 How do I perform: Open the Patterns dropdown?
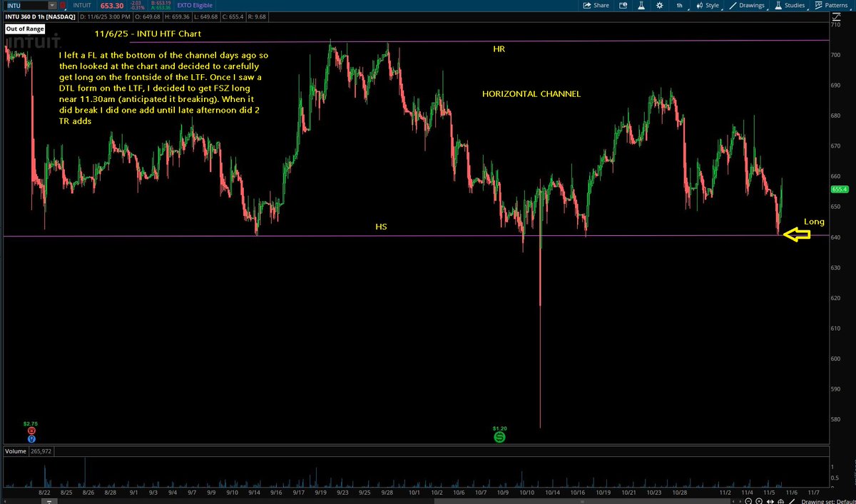(832, 5)
